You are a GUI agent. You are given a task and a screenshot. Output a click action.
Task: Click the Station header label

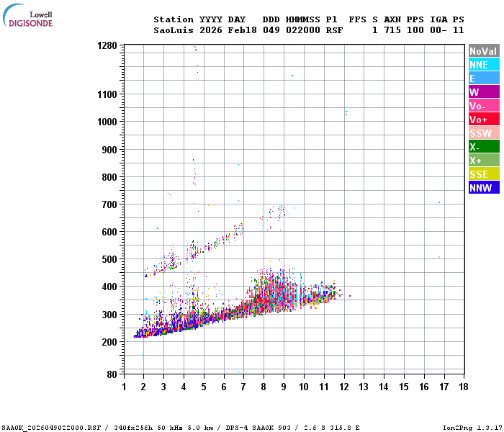[174, 19]
